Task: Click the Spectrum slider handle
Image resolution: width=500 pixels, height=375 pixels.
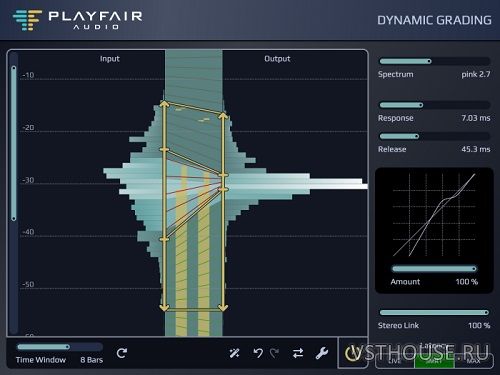Action: click(429, 61)
